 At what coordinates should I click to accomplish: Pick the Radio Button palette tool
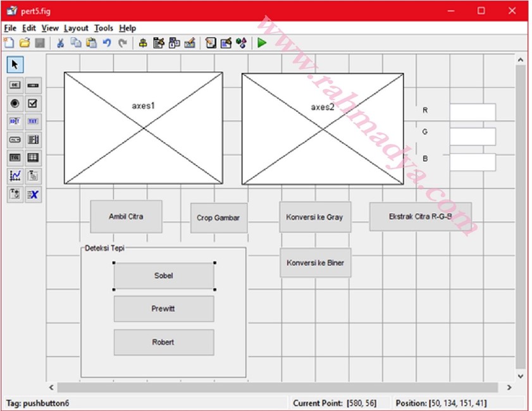15,103
